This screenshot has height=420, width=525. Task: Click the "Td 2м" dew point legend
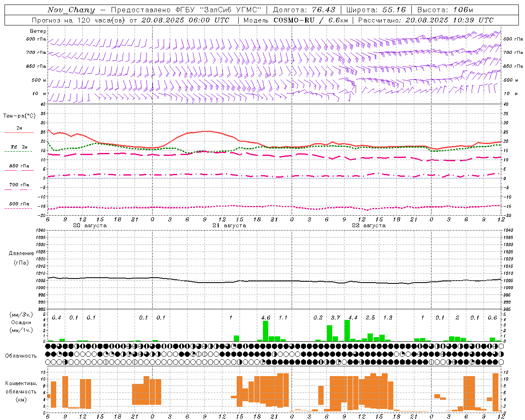(19, 147)
